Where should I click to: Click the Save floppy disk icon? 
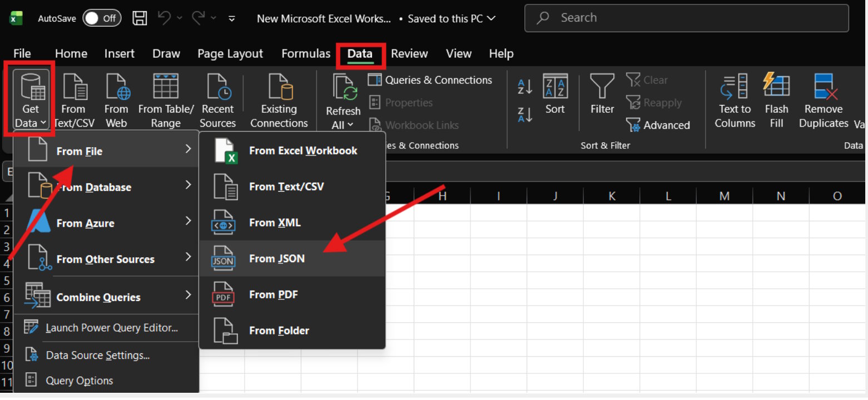pos(141,18)
